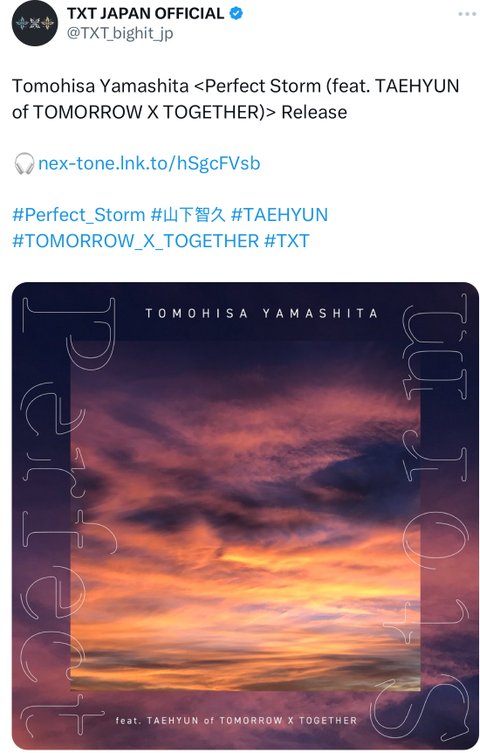Select the #TAEHYUN hashtag
The width and height of the screenshot is (480, 753).
[x=279, y=215]
